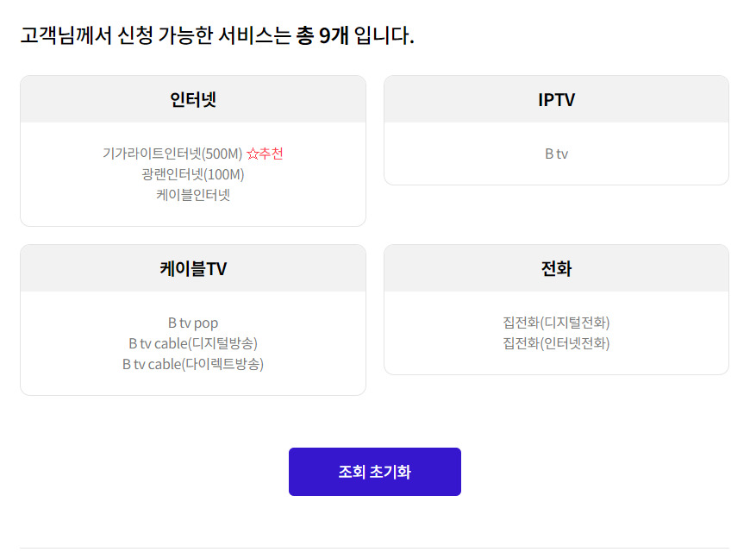
Task: Select 광랜인터넷(100M) option
Action: tap(193, 174)
